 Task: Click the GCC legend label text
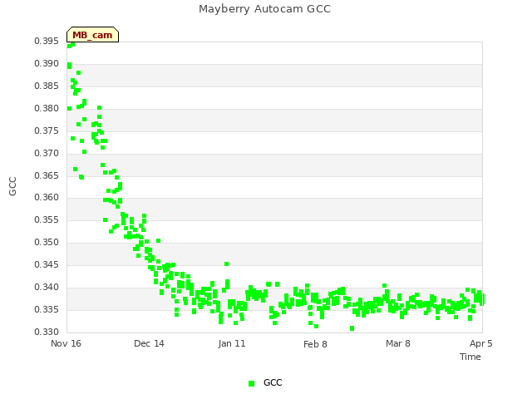273,382
